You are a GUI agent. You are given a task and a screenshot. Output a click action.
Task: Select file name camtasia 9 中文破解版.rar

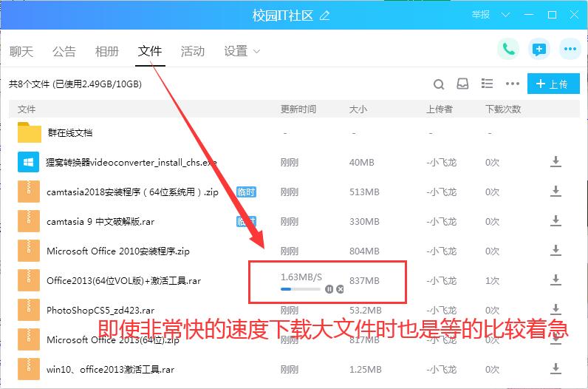(100, 222)
